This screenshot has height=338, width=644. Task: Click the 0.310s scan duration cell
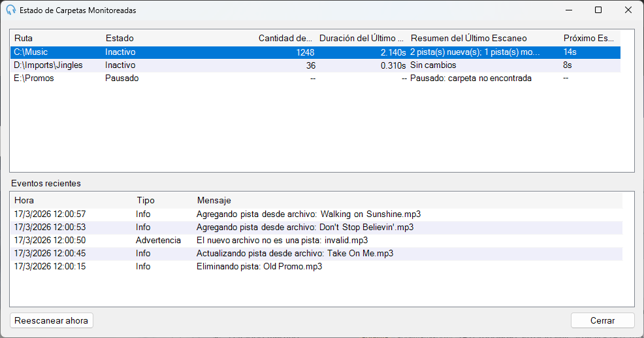click(x=393, y=66)
